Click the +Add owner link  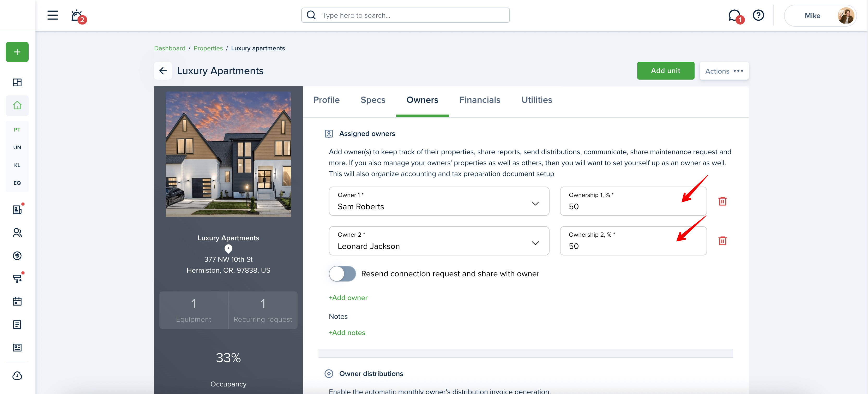(348, 298)
